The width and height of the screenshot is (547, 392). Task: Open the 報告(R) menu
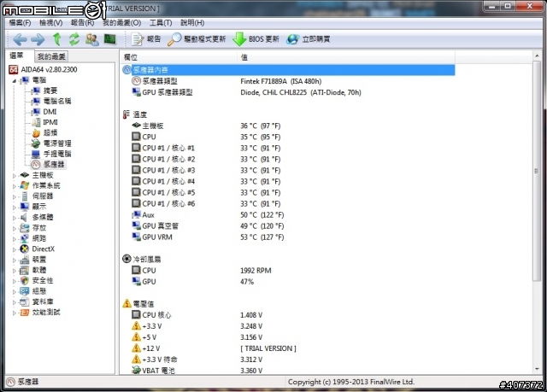click(82, 23)
